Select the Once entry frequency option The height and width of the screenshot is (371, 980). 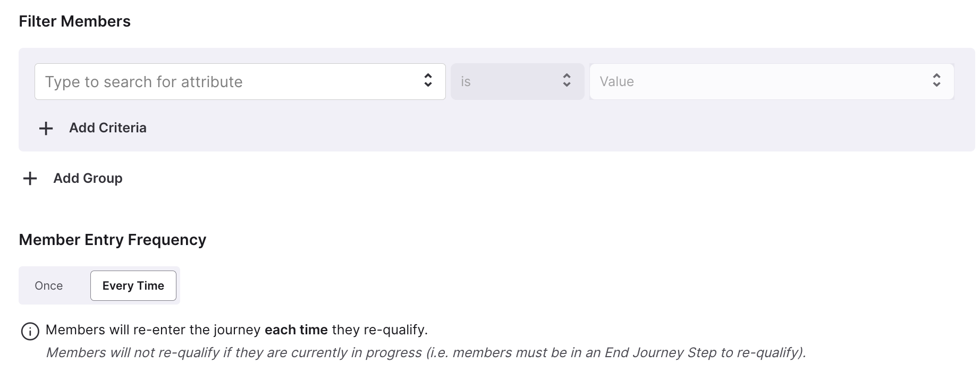click(x=49, y=286)
